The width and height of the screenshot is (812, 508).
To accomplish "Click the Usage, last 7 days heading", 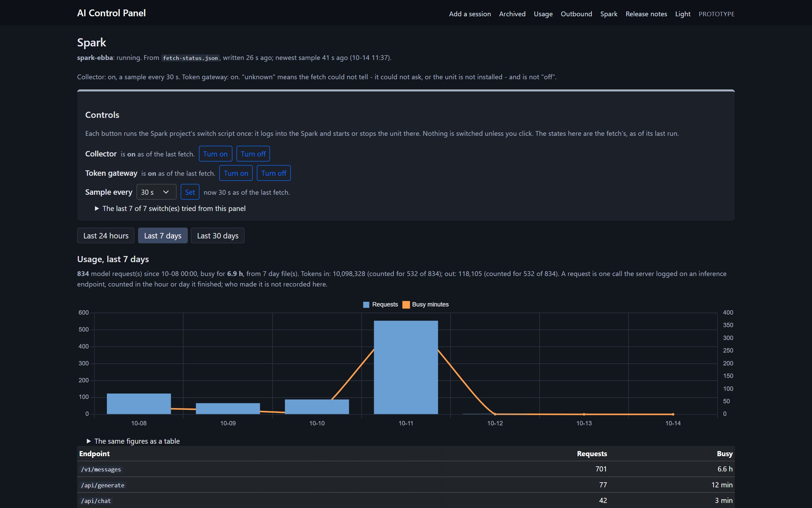I will (113, 259).
